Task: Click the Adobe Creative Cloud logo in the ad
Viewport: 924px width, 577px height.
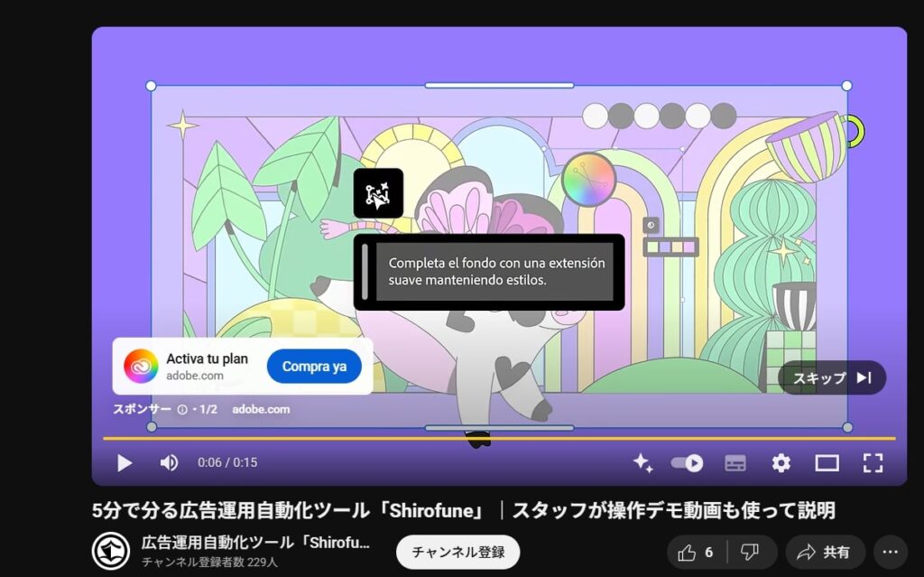Action: [x=141, y=367]
